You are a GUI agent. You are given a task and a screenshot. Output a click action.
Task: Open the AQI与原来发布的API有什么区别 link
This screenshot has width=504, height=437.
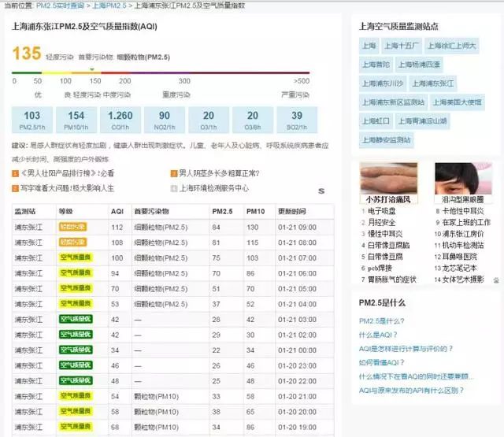click(411, 391)
